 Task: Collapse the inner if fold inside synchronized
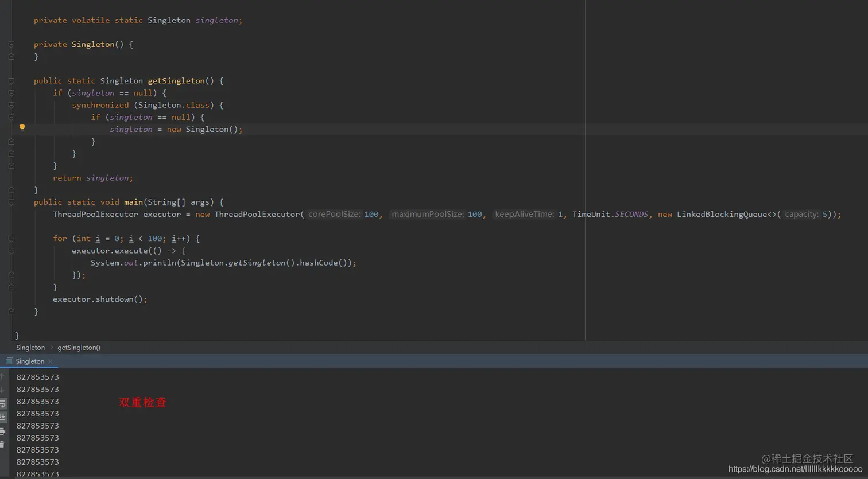pos(11,117)
